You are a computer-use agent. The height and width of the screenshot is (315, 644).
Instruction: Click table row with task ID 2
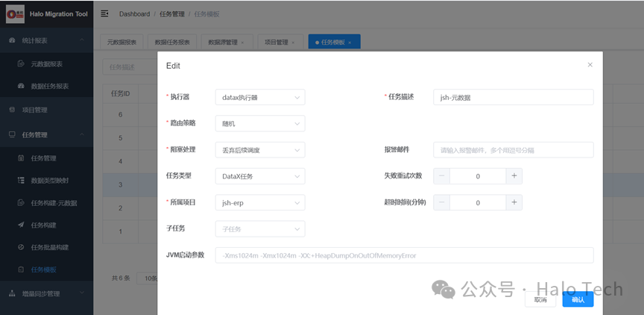[x=120, y=208]
